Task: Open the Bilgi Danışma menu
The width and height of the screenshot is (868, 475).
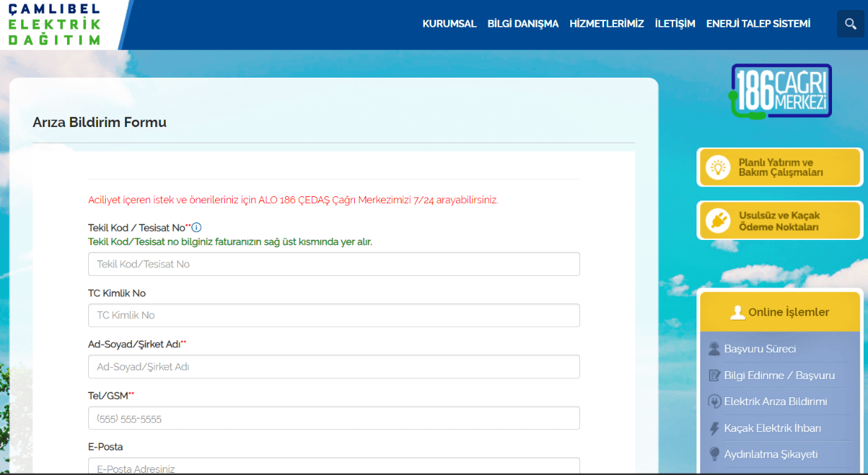Action: click(523, 24)
